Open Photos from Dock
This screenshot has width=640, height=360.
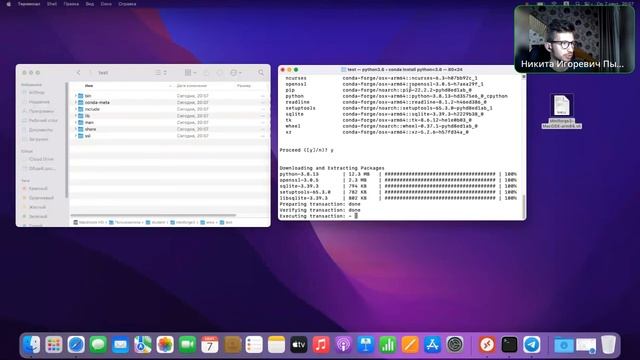click(165, 345)
